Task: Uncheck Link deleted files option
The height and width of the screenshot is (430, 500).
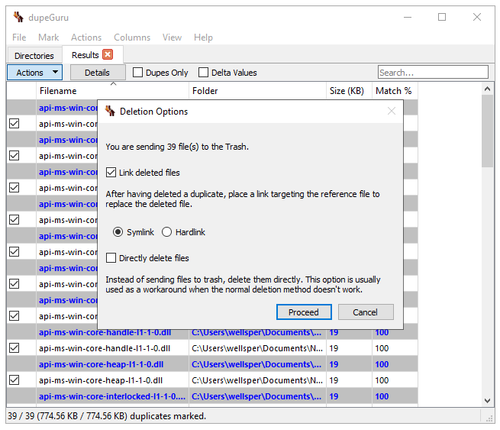Action: [x=111, y=172]
